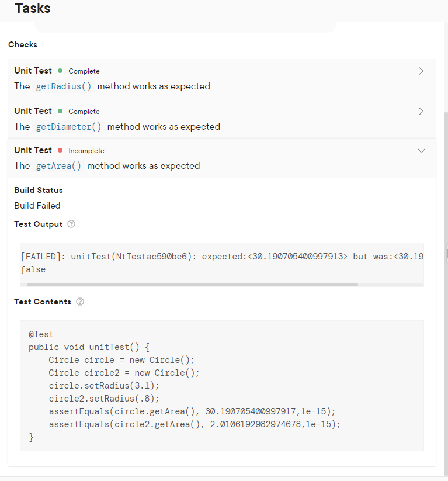Viewport: 448px width, 481px height.
Task: Click assertEquals circle.getArea() line
Action: coord(192,411)
